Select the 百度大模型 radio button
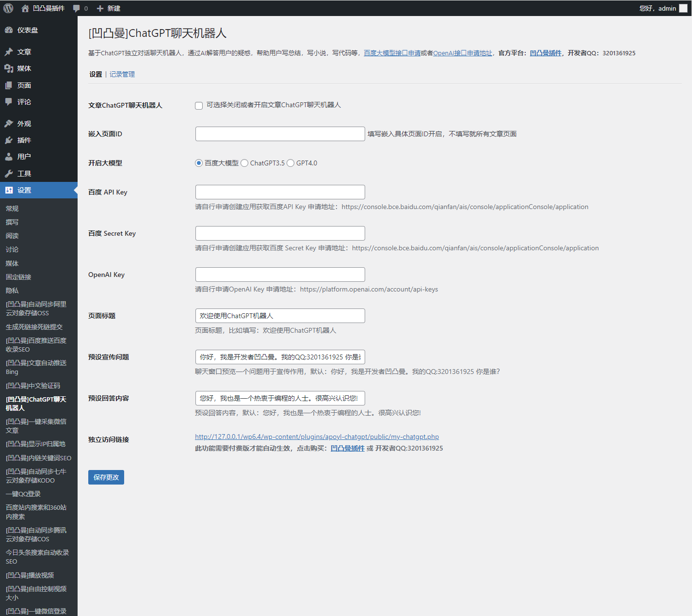The image size is (692, 616). coord(199,163)
